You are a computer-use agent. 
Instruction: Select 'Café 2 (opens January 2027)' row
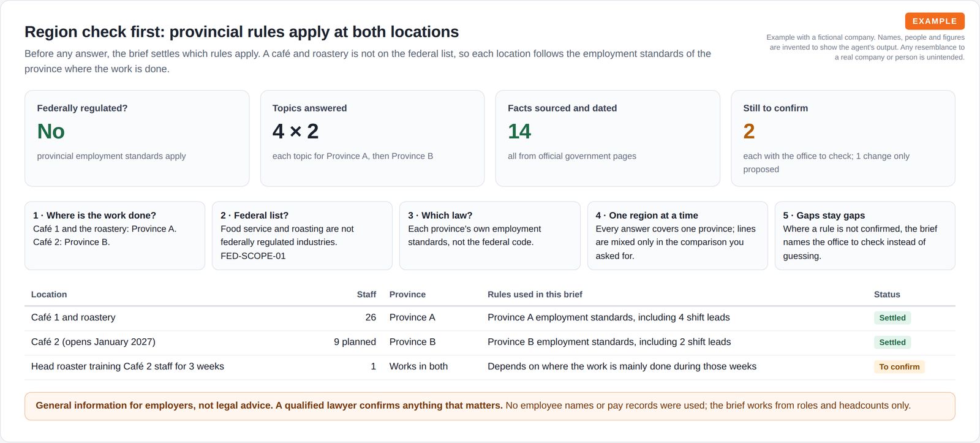[490, 343]
